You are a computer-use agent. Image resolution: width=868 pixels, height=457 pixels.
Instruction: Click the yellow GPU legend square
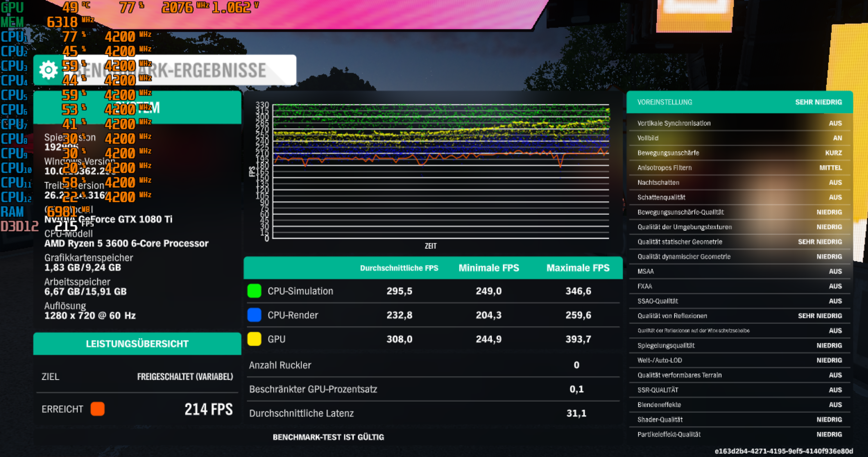coord(254,339)
